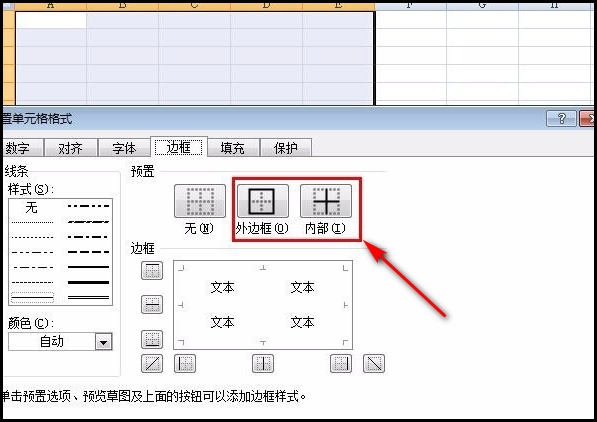This screenshot has height=422, width=597.
Task: Apply the inside border preset 内部
Action: [326, 201]
